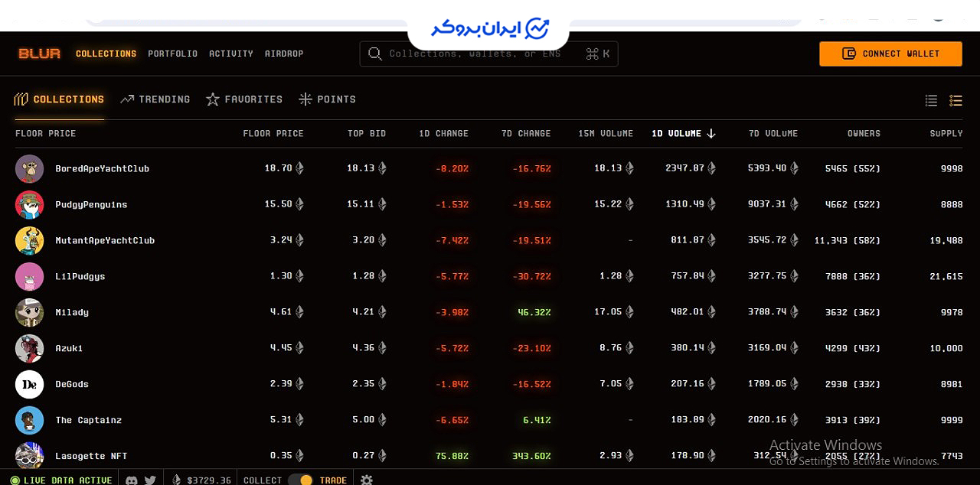Open The Captainz avatar
The width and height of the screenshot is (980, 485).
(x=29, y=420)
